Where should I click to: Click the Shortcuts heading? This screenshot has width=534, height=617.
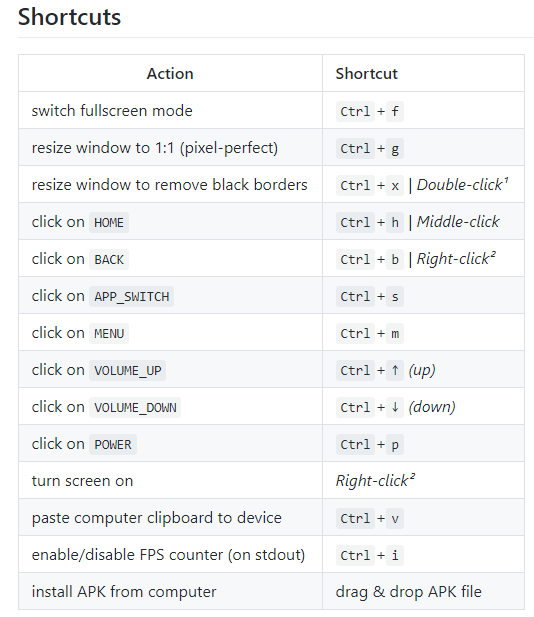tap(69, 17)
